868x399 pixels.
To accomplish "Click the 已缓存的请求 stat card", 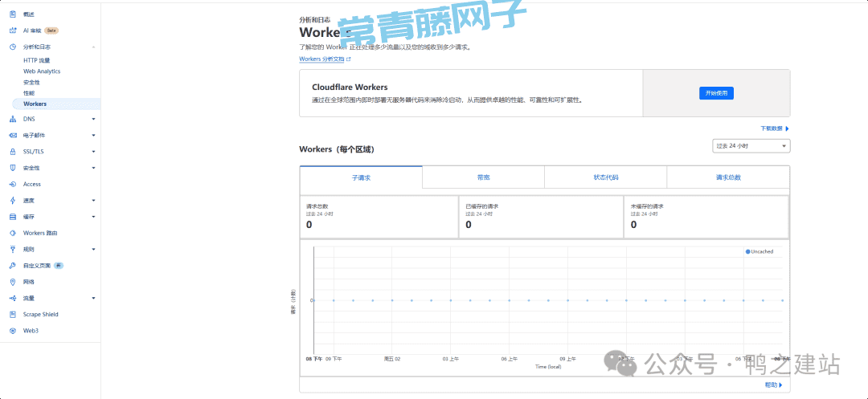I will point(541,217).
